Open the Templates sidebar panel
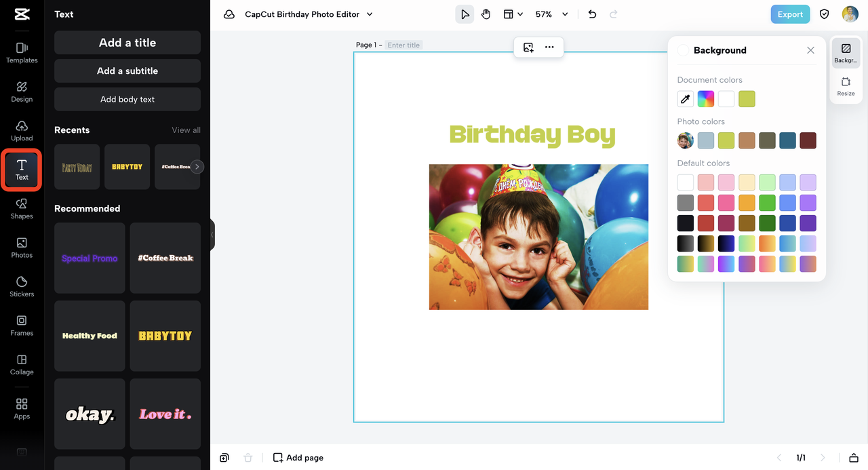Viewport: 868px width, 470px height. tap(22, 53)
